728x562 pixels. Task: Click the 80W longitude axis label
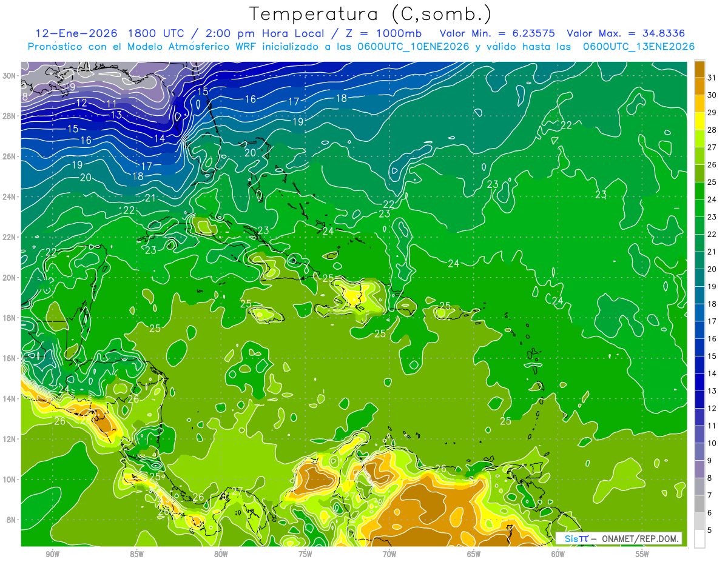(x=221, y=554)
